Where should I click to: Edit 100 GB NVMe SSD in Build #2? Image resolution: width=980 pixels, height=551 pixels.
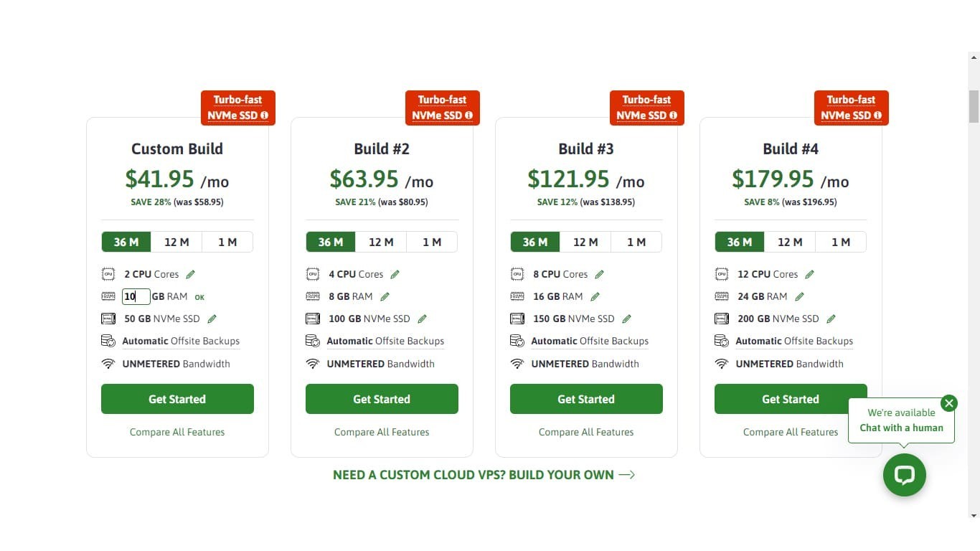click(422, 319)
